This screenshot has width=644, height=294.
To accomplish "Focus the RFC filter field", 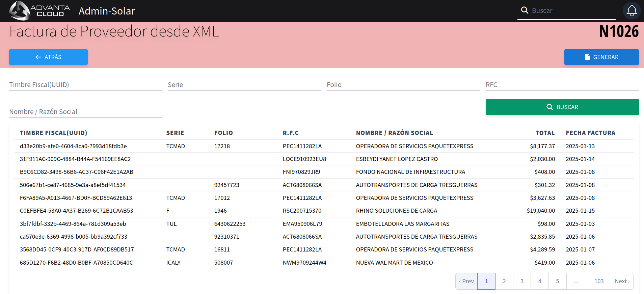I will [x=562, y=85].
